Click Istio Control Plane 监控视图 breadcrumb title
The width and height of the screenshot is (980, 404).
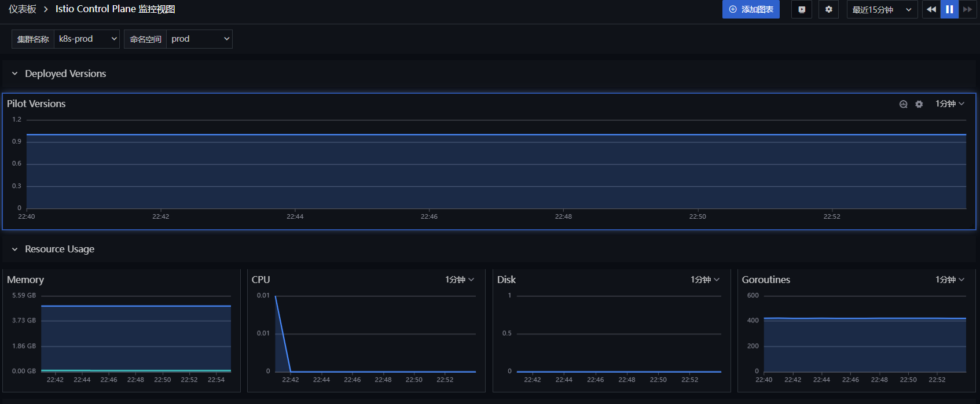115,9
